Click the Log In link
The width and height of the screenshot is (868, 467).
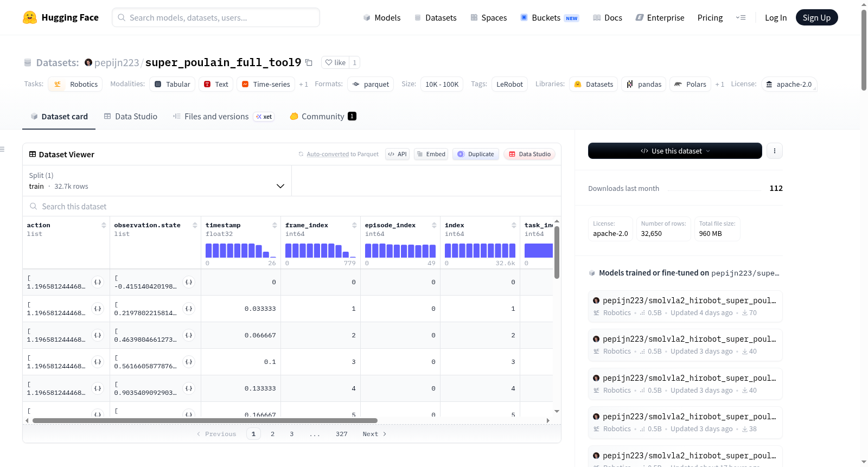776,17
